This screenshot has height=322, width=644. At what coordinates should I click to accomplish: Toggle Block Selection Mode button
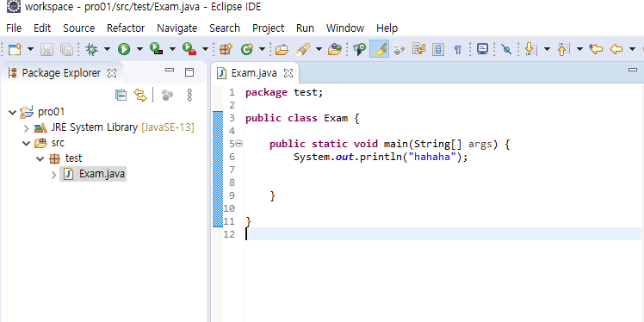click(x=438, y=50)
